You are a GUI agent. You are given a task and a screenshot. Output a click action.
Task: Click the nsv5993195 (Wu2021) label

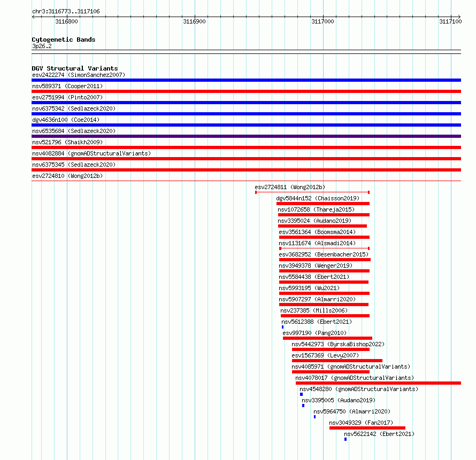coord(309,288)
